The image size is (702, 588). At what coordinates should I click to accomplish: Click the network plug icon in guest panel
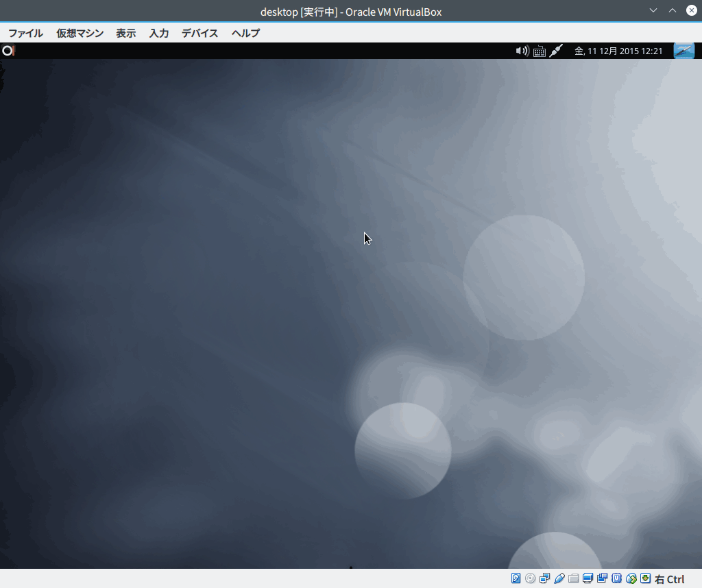click(555, 51)
